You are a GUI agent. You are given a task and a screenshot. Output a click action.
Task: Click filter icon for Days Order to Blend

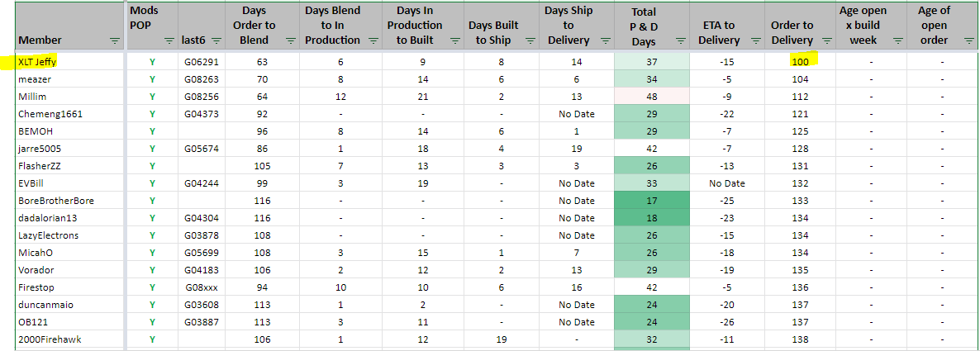point(286,40)
